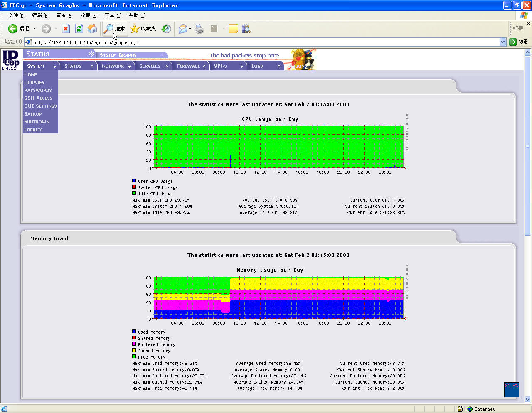
Task: Print page with printer icon
Action: pyautogui.click(x=199, y=29)
